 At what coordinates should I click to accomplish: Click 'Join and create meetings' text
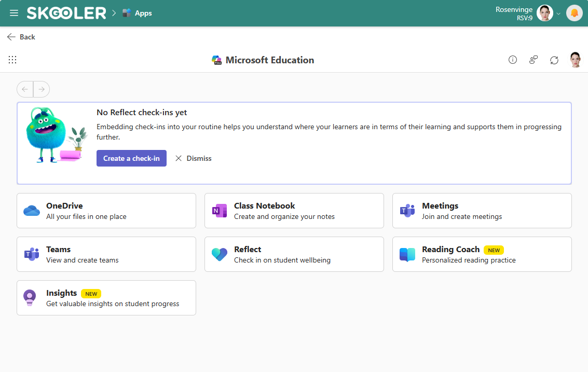click(x=461, y=217)
